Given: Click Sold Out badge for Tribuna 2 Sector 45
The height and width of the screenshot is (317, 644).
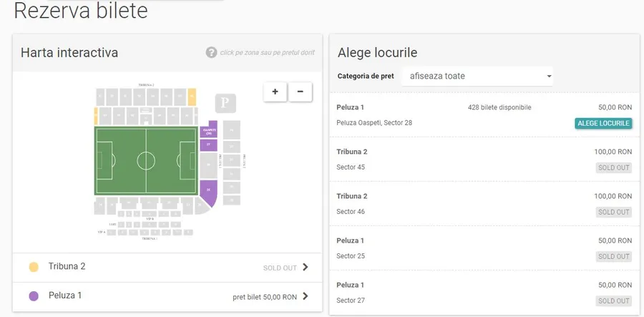Looking at the screenshot, I should (x=614, y=167).
